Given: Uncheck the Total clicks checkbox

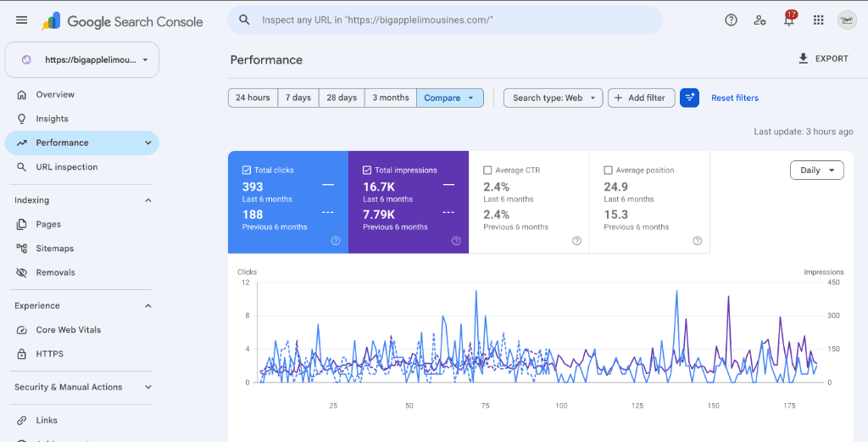Looking at the screenshot, I should [247, 170].
